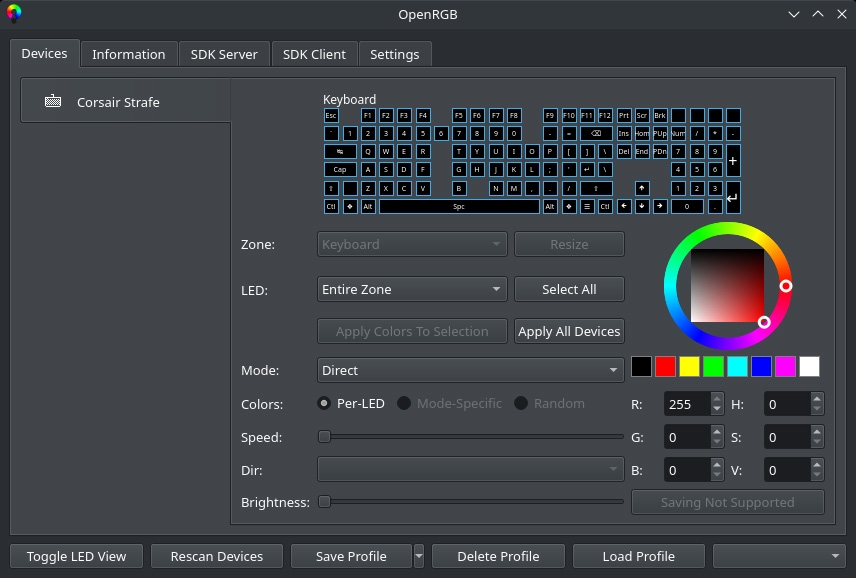
Task: Click the Esc key in keyboard LED view
Action: coord(331,116)
